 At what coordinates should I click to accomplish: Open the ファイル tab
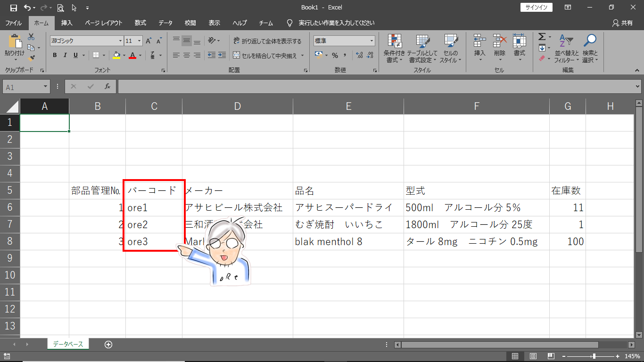tap(13, 23)
